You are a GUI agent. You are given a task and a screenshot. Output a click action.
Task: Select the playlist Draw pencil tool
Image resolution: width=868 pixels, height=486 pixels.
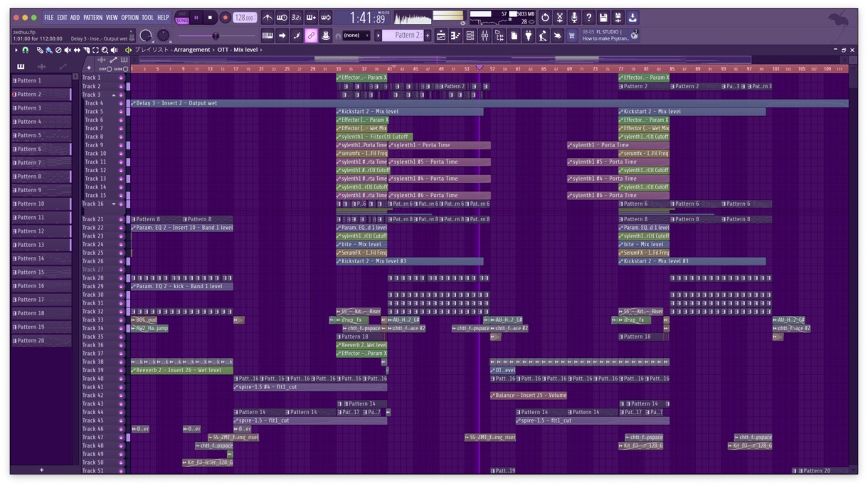(x=41, y=50)
